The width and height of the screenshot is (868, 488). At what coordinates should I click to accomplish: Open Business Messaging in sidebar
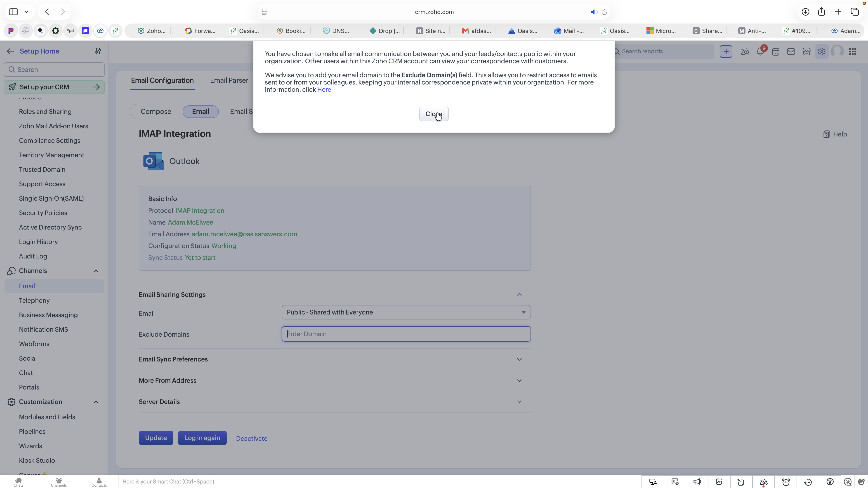(48, 315)
